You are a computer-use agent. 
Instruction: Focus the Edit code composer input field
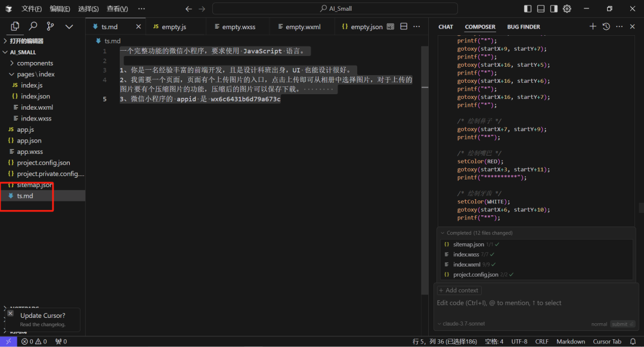[x=535, y=303]
